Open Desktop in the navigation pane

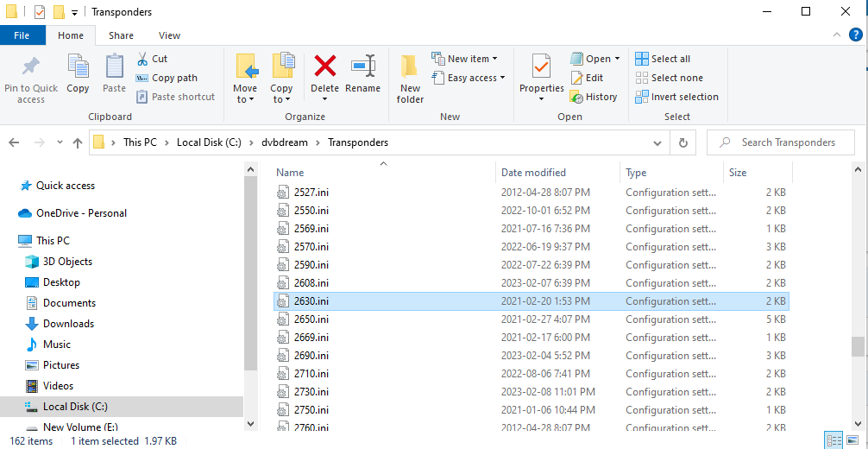coord(53,282)
